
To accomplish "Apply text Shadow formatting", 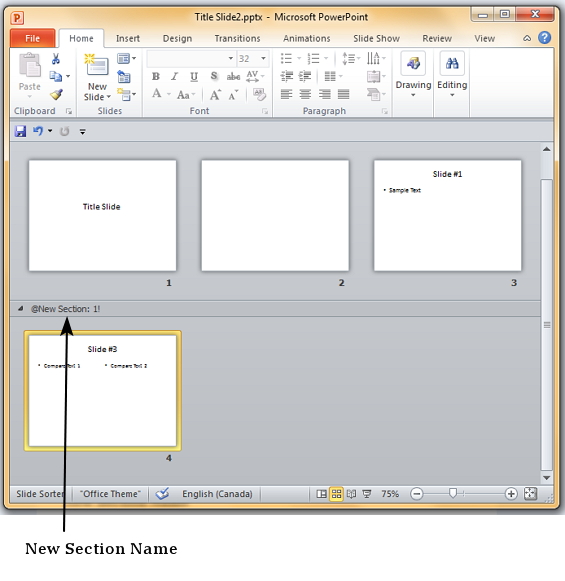I will point(214,76).
